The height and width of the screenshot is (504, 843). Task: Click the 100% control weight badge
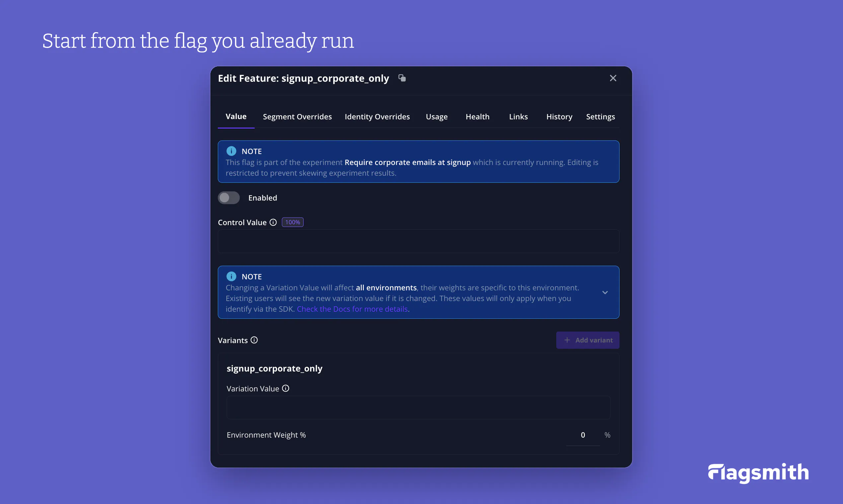292,222
